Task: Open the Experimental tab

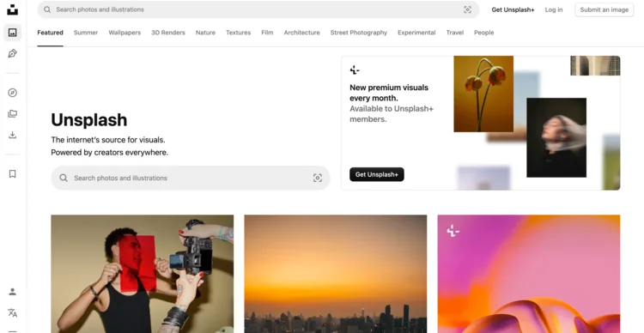Action: coord(416,33)
